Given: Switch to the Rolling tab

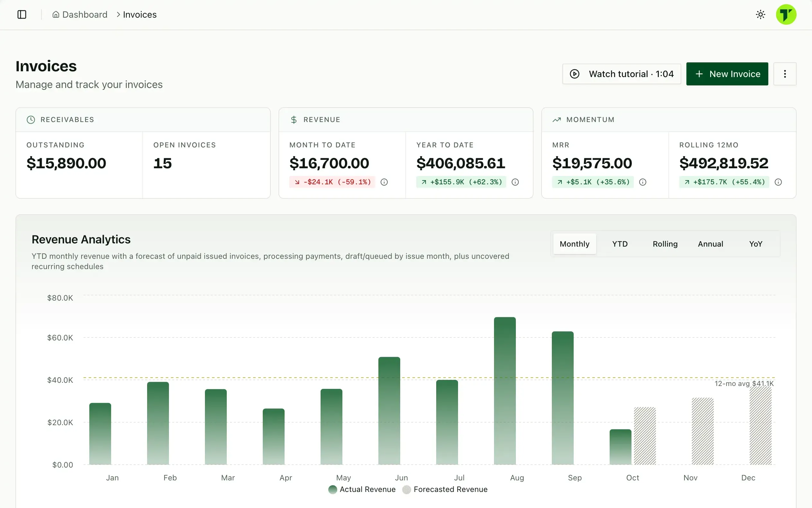Looking at the screenshot, I should (x=665, y=244).
